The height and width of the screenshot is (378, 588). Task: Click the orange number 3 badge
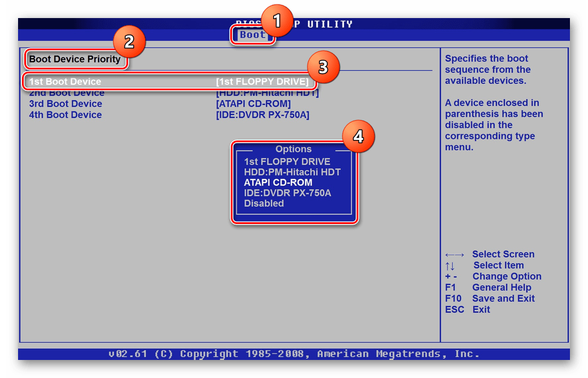coord(323,67)
